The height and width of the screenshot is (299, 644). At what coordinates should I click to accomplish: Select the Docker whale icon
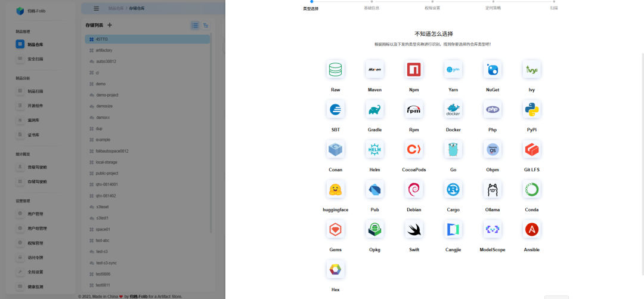click(x=453, y=109)
